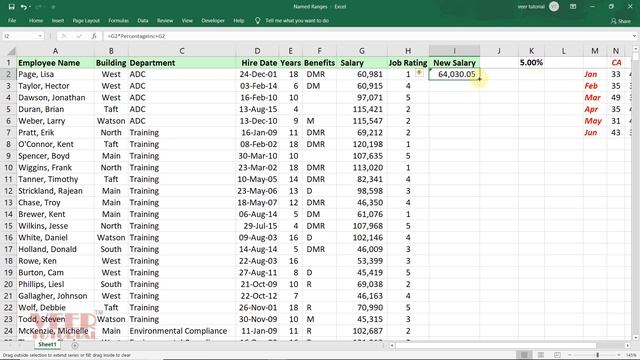Image resolution: width=640 pixels, height=360 pixels.
Task: Click the 'Watson' building cell for Weber, Larry
Action: coord(111,121)
